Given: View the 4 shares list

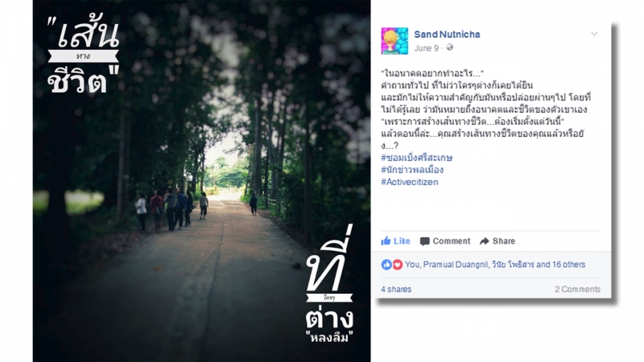Looking at the screenshot, I should (x=396, y=290).
